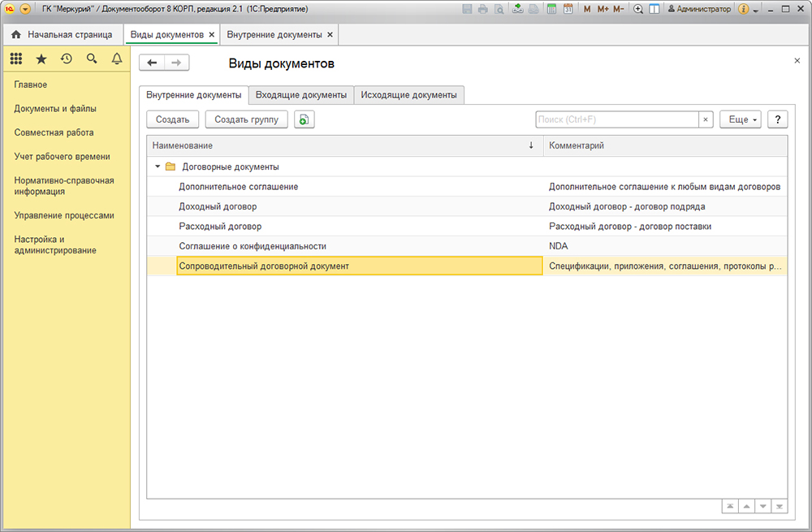The height and width of the screenshot is (532, 812).
Task: Click the Поиск search field
Action: pos(616,119)
